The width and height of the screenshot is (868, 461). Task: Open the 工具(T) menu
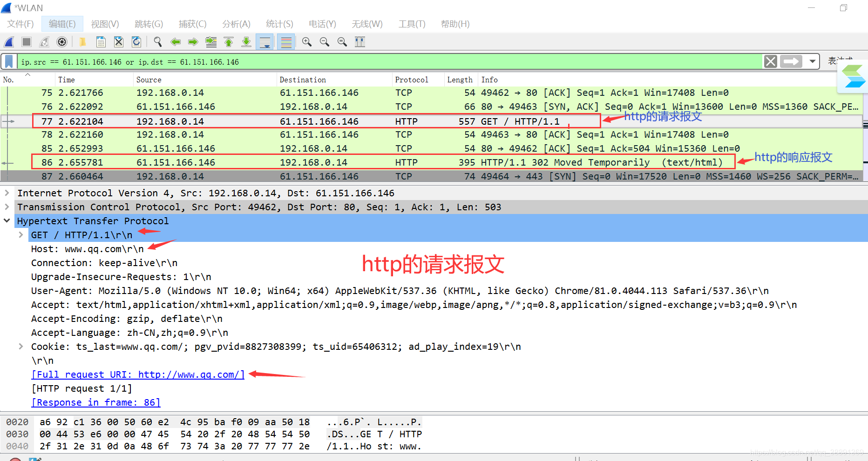coord(412,24)
